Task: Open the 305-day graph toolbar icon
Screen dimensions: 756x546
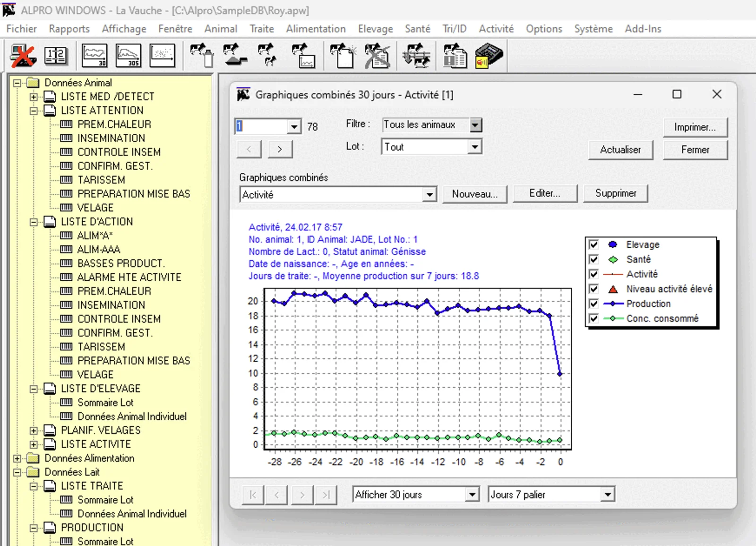Action: click(128, 56)
